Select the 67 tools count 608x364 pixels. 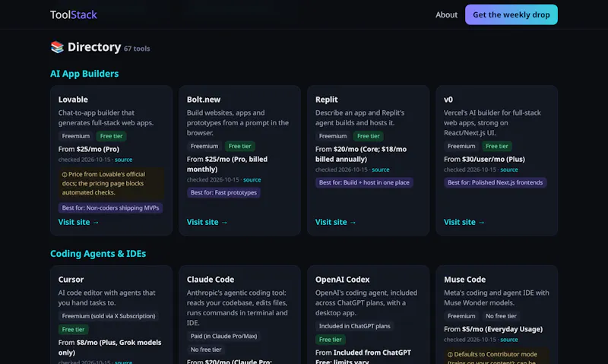(137, 49)
